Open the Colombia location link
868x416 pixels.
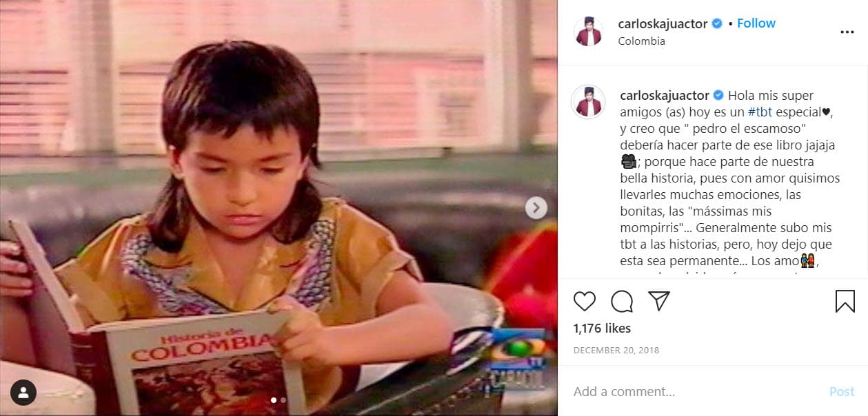(642, 41)
